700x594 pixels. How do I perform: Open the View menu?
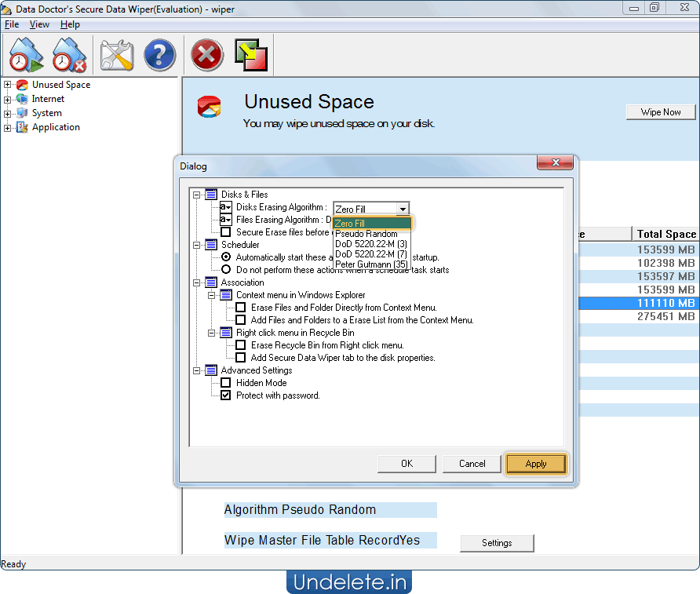39,24
